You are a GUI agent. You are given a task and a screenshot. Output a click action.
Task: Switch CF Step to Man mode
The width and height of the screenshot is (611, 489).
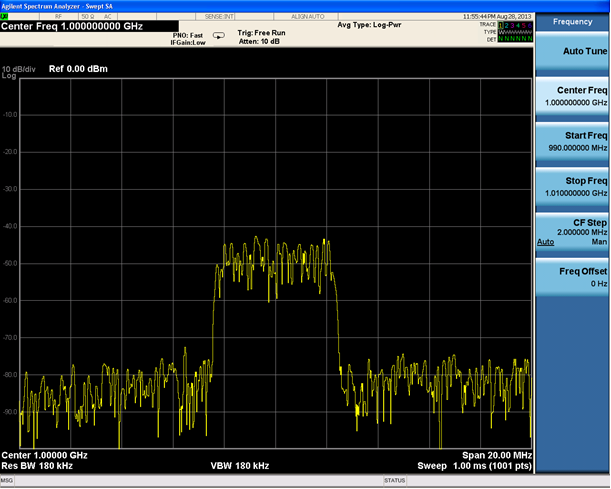pos(599,242)
